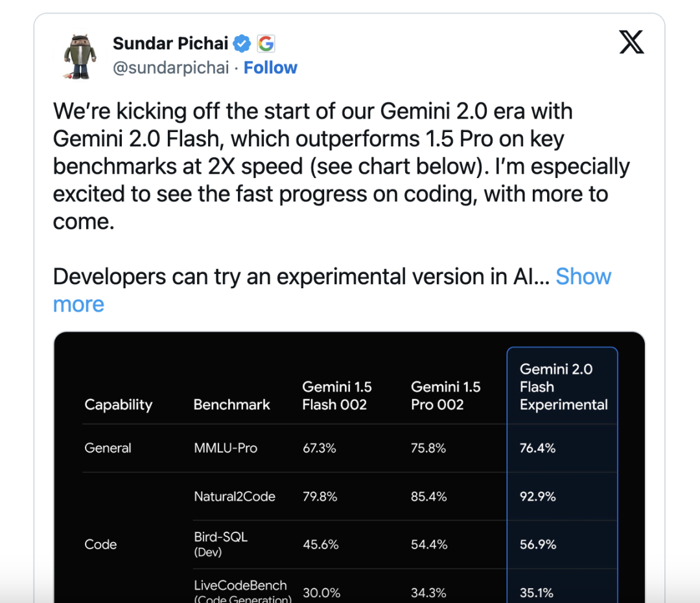Click the Gemini 1.5 Flash 002 header
The width and height of the screenshot is (700, 603).
point(336,396)
